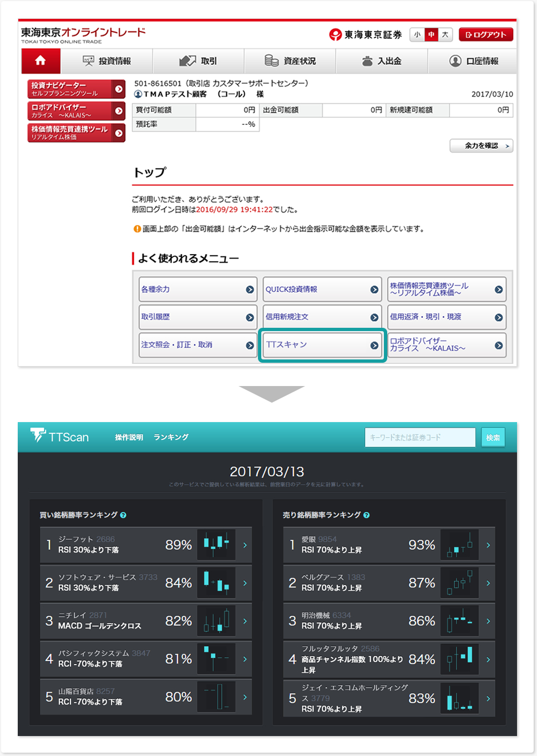Open the TTスキャン menu link

322,345
